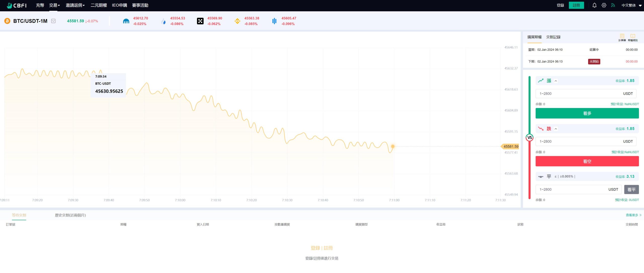Collapse the 跌 section chevron
Image resolution: width=644 pixels, height=273 pixels.
(x=556, y=129)
